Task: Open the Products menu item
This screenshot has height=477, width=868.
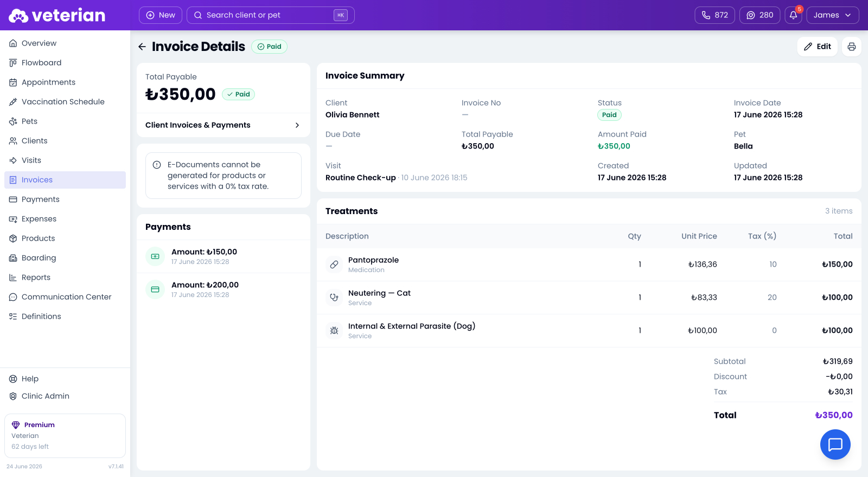Action: click(65, 238)
